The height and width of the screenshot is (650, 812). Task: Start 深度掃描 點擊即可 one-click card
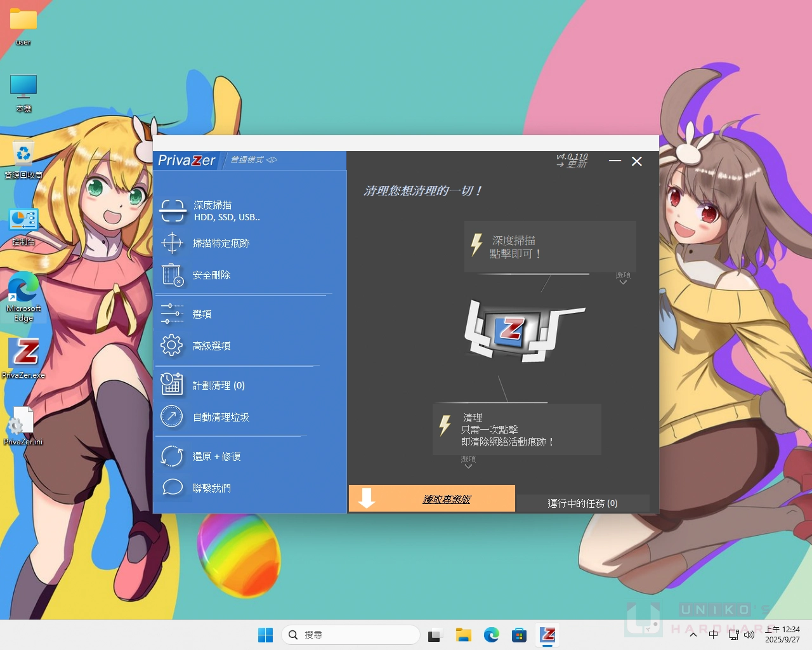pyautogui.click(x=550, y=247)
